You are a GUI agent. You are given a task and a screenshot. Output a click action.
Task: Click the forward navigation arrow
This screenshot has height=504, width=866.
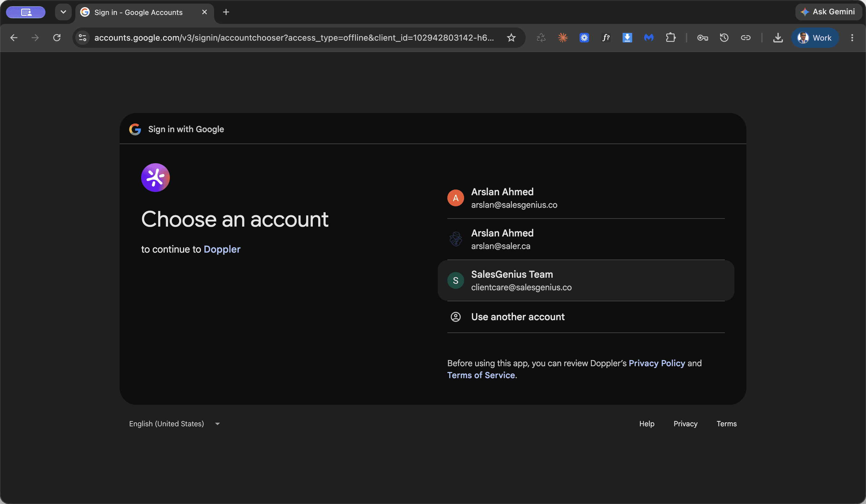[35, 38]
